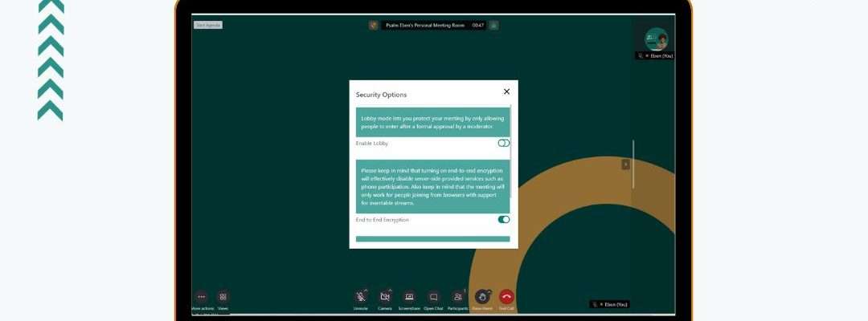Click the Psalm Eben's Personal Meeting Room title

tap(425, 26)
